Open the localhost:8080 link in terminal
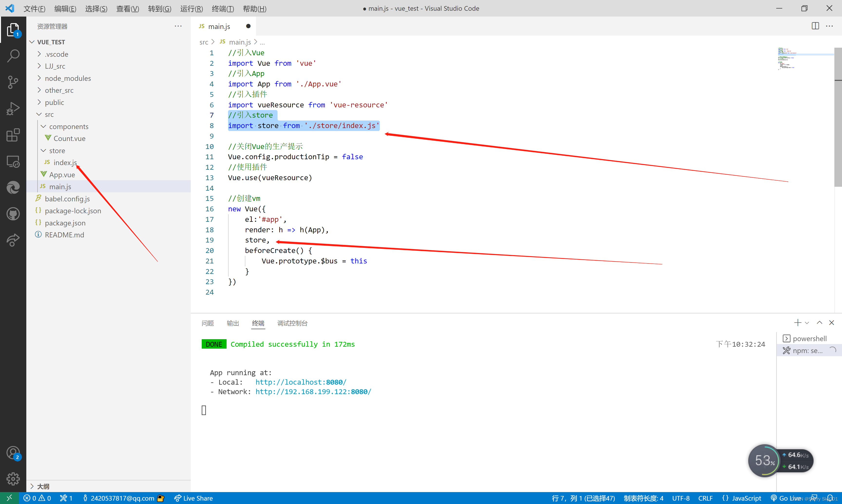Screen dimensions: 842x504 301,382
